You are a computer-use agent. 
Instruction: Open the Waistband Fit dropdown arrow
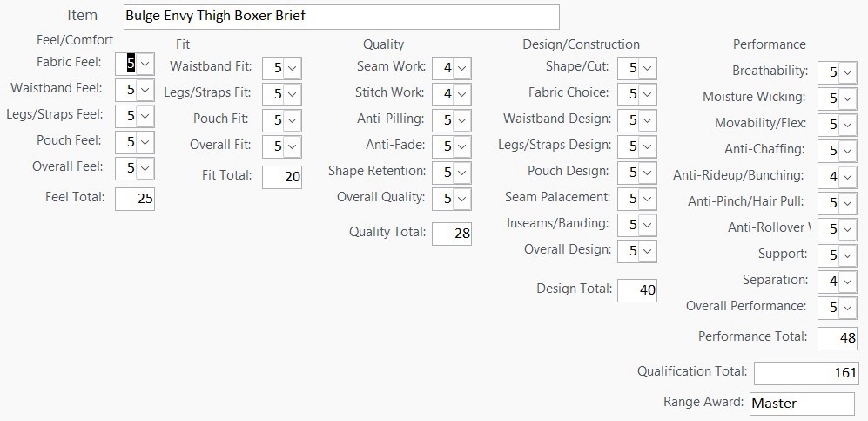click(x=293, y=67)
